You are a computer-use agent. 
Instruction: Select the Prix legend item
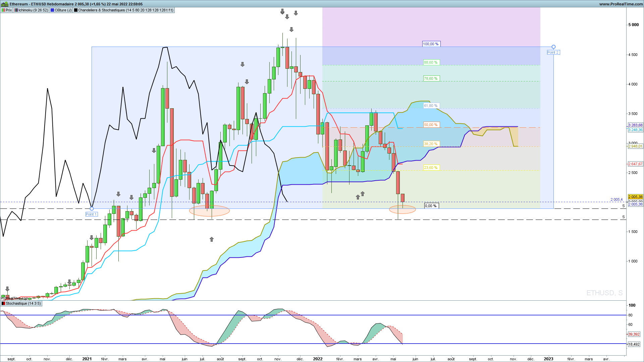(7, 10)
